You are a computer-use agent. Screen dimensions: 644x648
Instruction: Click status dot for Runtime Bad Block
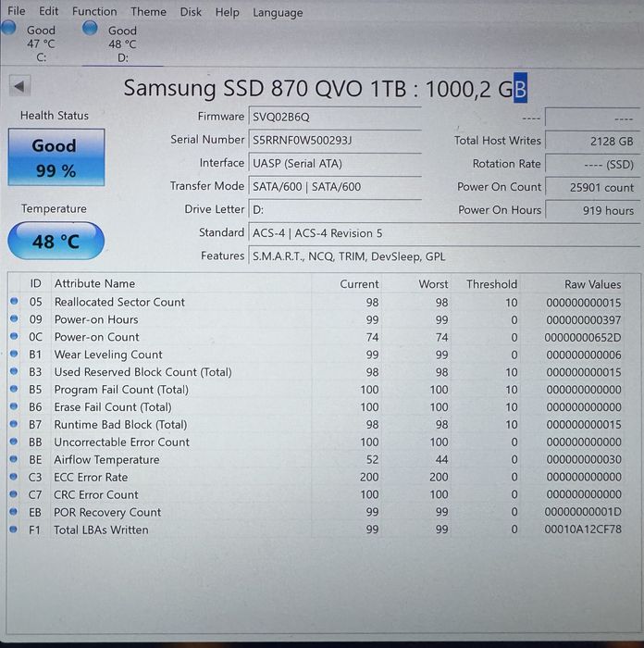14,424
